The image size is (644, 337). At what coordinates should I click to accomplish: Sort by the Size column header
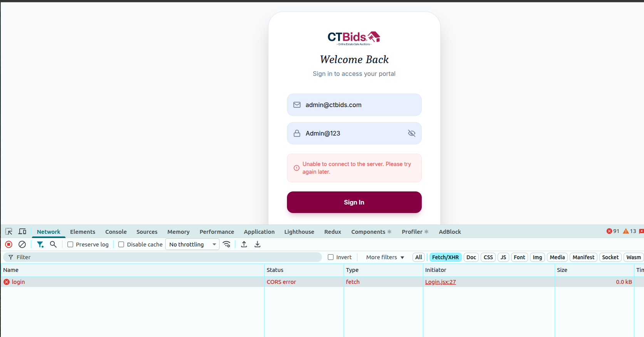click(594, 270)
